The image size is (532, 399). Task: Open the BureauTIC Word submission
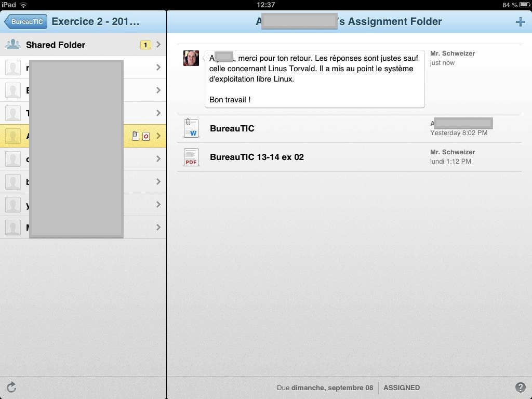point(232,128)
